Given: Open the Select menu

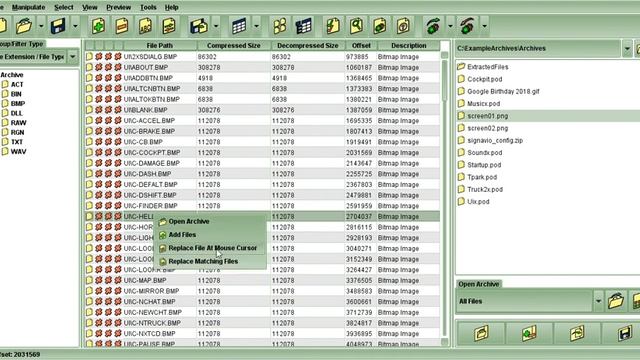Looking at the screenshot, I should (x=64, y=7).
